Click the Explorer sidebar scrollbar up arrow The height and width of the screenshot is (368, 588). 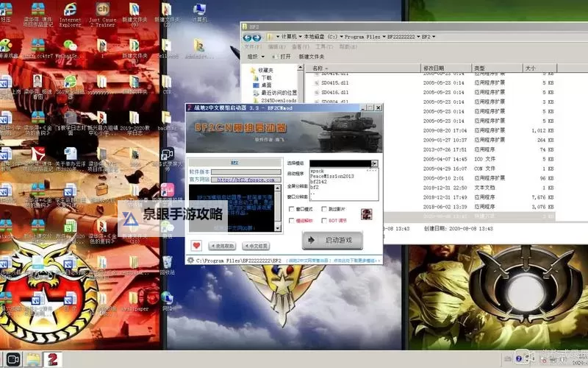pos(300,68)
